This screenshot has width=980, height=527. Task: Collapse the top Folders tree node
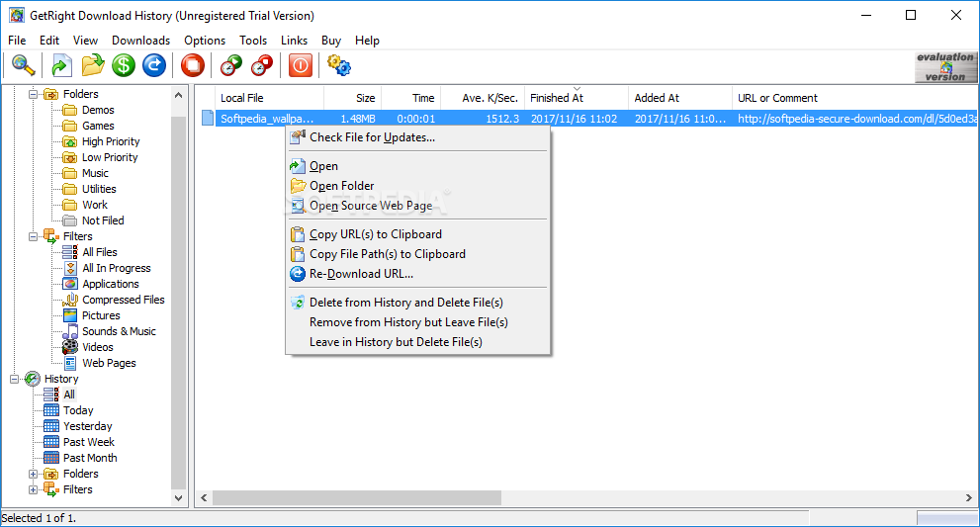click(33, 94)
